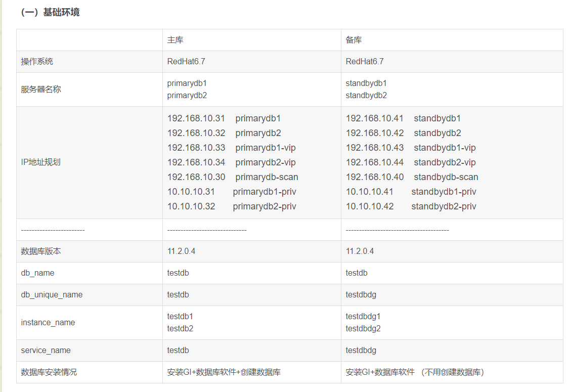Click the standby db_unique_name testdbdg
Screen dimensions: 569x392
(x=361, y=295)
